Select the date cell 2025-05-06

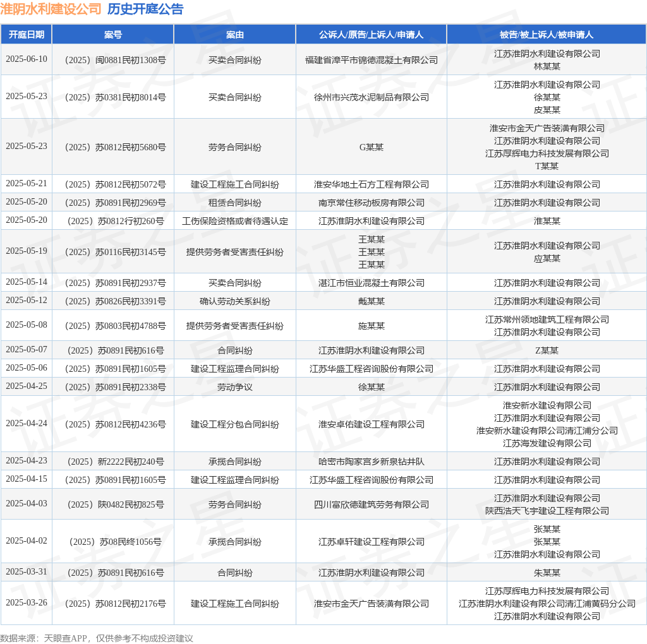tap(27, 368)
